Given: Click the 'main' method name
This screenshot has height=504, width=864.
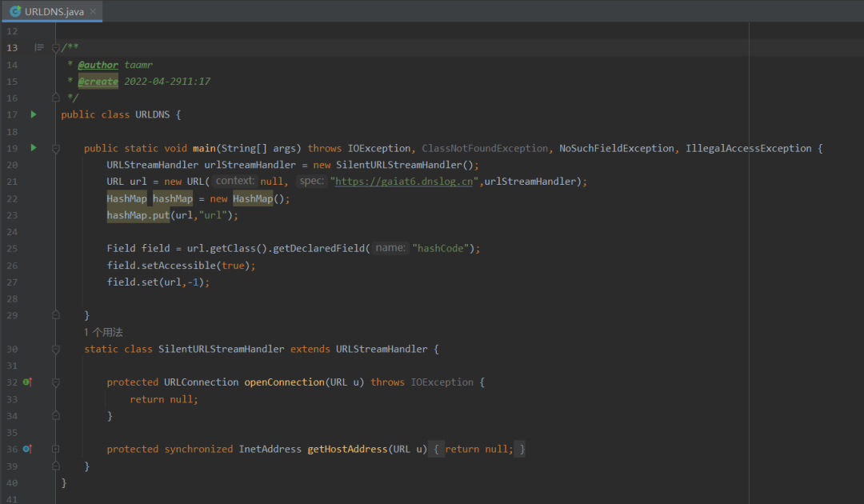Looking at the screenshot, I should pos(204,148).
